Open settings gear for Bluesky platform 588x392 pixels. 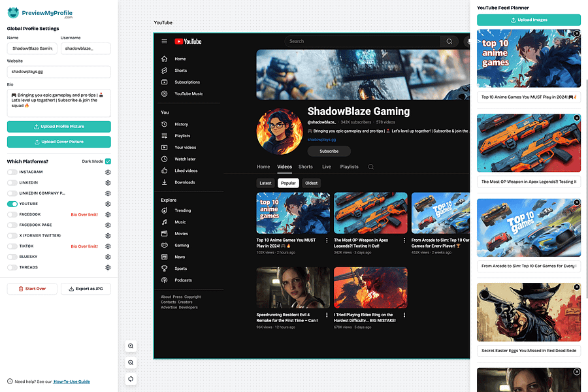click(x=108, y=257)
